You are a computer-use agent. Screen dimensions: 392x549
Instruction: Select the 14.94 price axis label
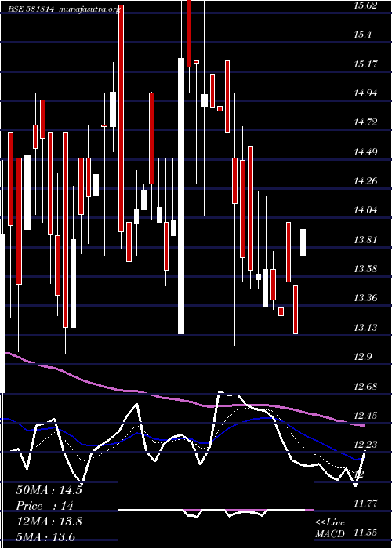coord(366,93)
